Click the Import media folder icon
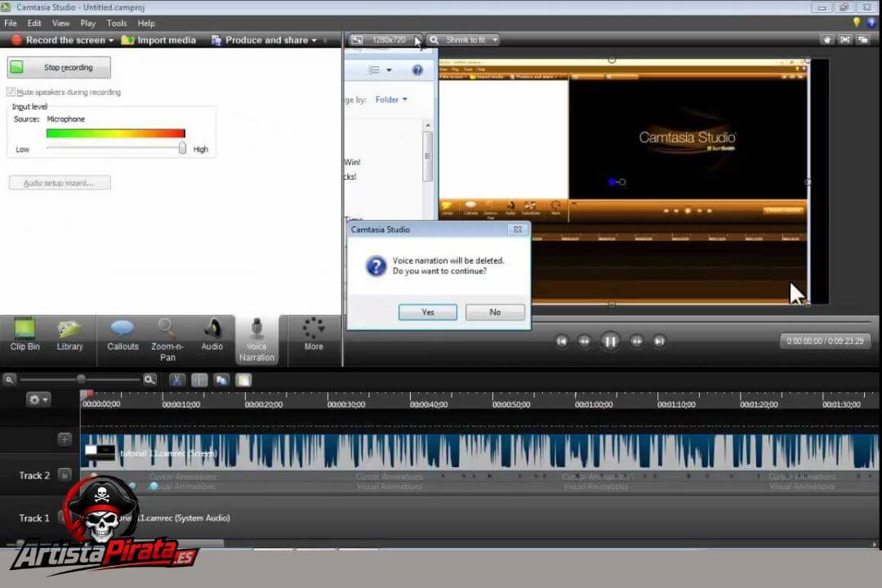The height and width of the screenshot is (588, 882). click(x=127, y=40)
